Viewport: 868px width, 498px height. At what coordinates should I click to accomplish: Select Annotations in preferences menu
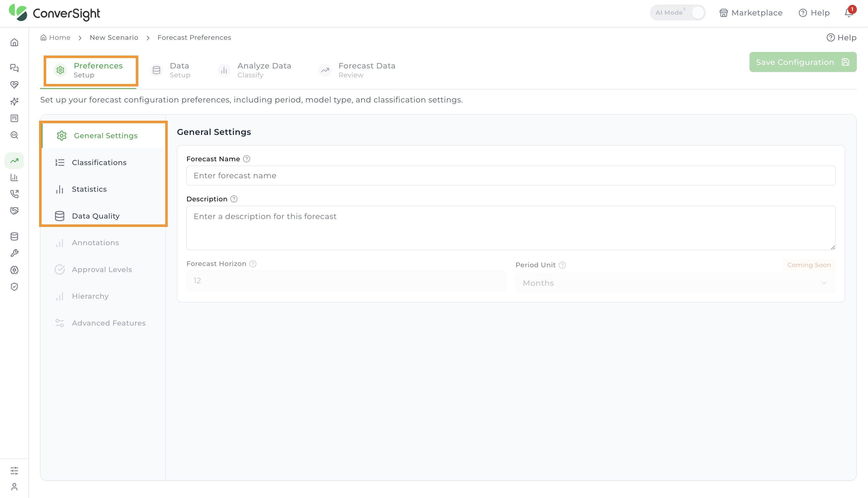pyautogui.click(x=103, y=242)
